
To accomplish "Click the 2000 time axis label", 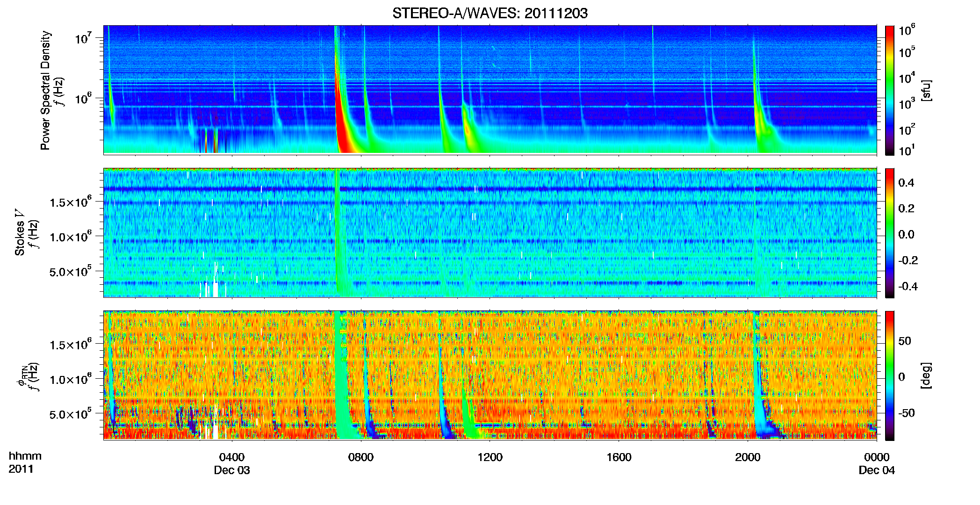I will [748, 457].
